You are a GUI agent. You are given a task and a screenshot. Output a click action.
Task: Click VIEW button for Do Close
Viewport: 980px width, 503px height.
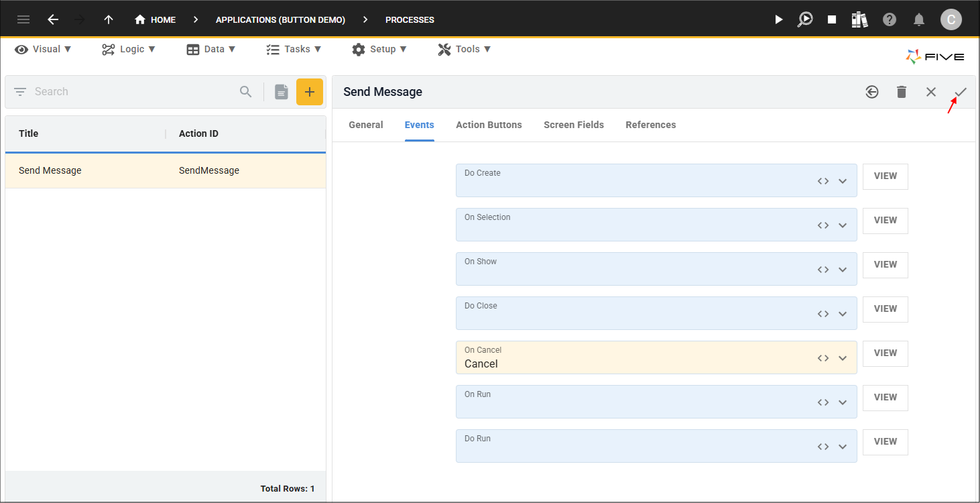coord(885,309)
